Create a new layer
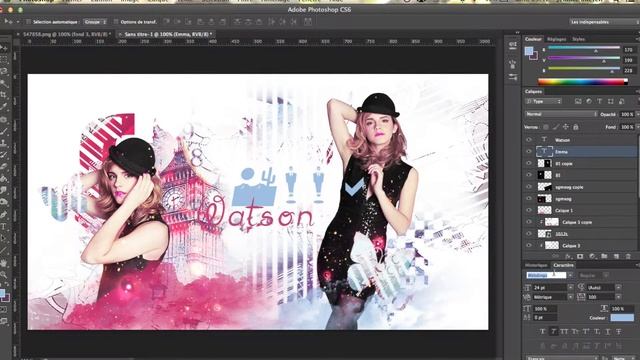The width and height of the screenshot is (640, 360). (616, 256)
